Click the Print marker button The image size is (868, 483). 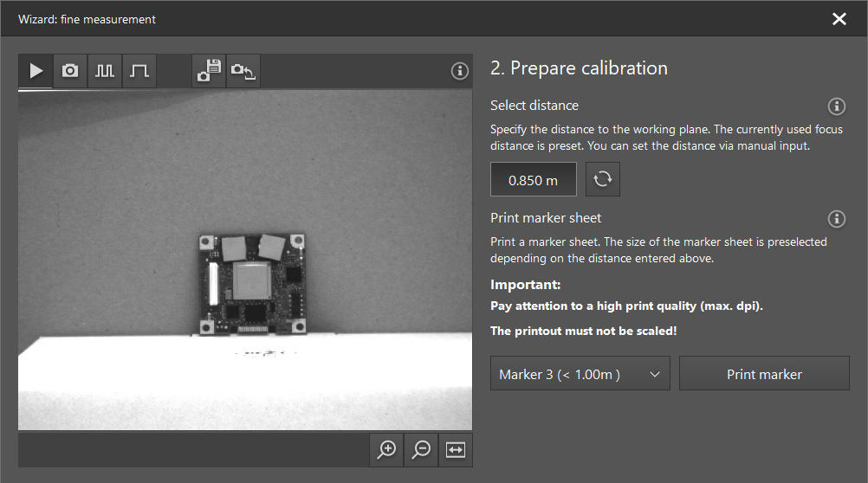[x=764, y=373]
